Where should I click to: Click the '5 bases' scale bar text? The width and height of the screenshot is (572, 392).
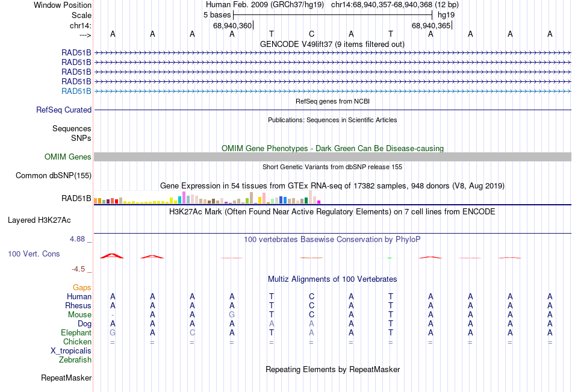tap(217, 15)
